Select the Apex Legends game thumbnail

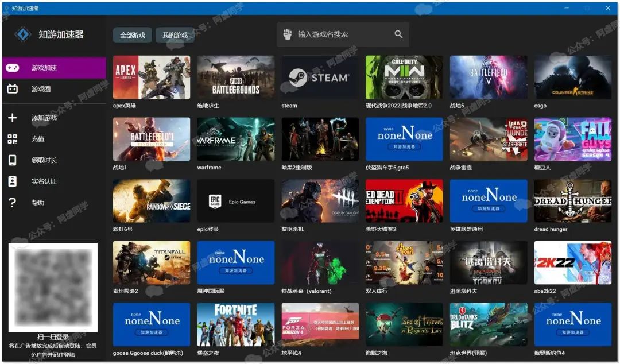[x=152, y=77]
